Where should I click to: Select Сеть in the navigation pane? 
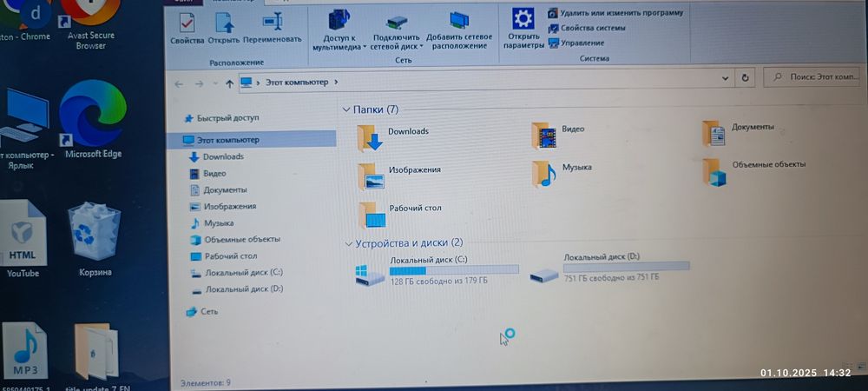pos(202,312)
